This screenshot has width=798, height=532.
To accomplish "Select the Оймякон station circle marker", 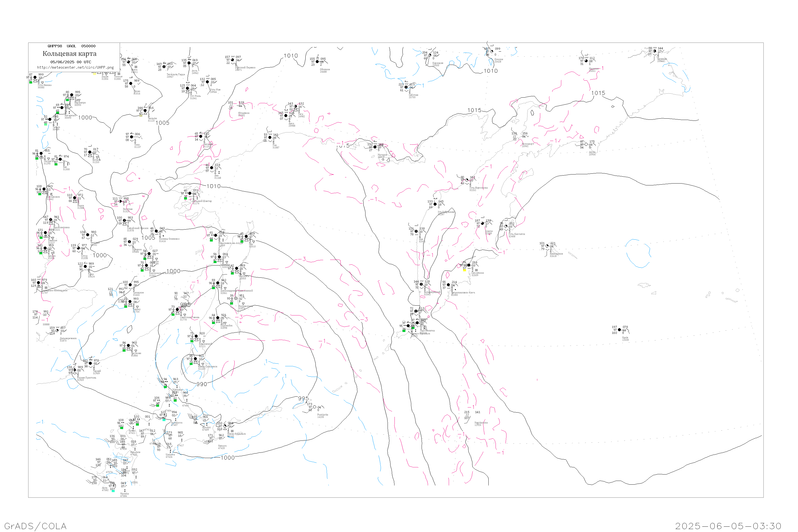I will (317, 62).
